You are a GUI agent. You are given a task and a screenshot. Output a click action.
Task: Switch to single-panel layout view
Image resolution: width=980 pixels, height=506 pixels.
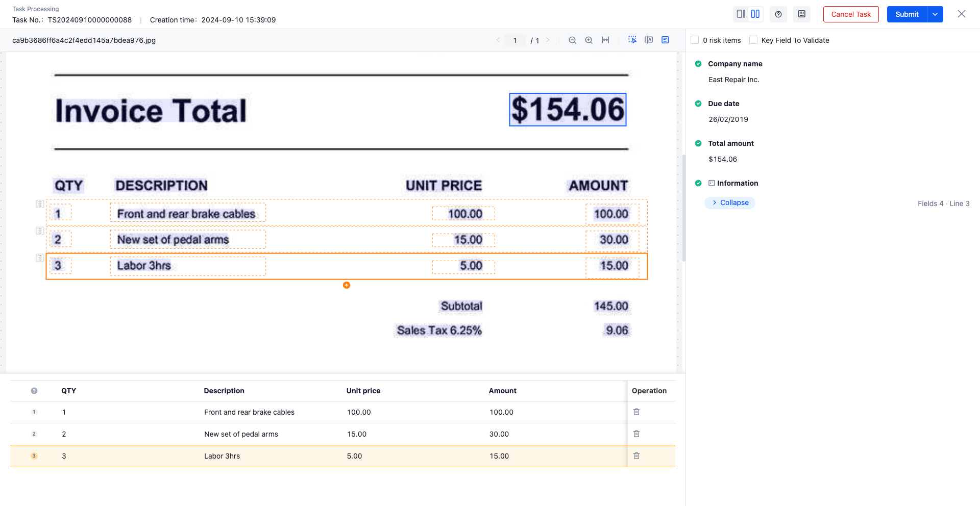(x=741, y=14)
